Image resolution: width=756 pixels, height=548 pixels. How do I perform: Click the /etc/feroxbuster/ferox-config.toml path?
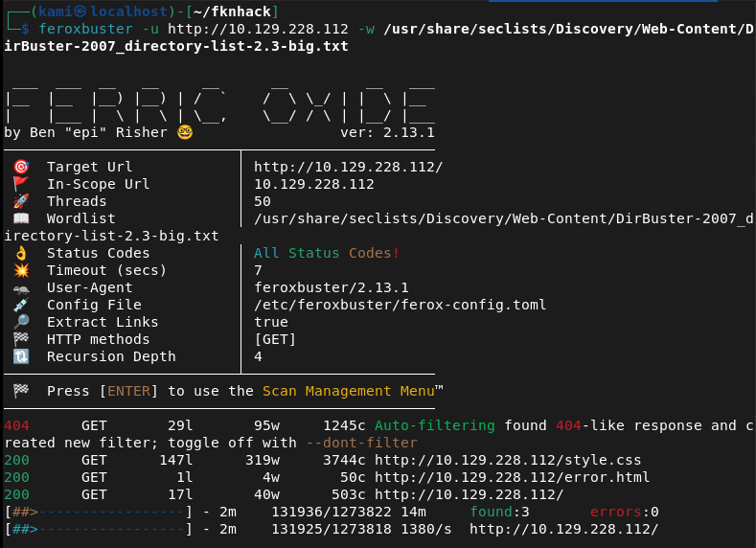(x=400, y=305)
